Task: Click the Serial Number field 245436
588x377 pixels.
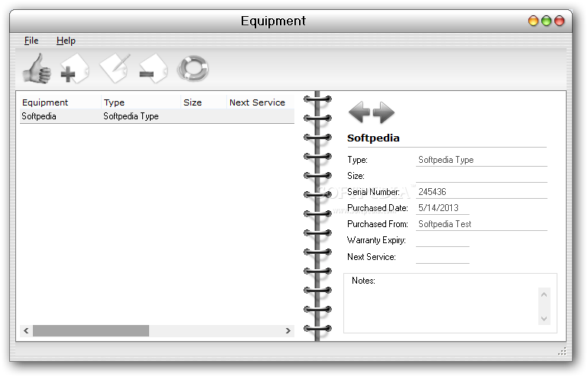Action: point(482,192)
